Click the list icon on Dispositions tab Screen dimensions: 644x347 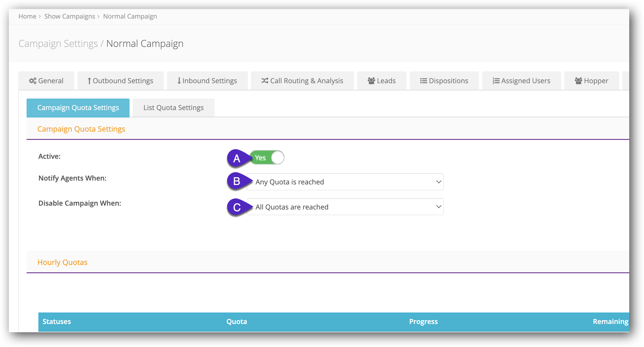[x=424, y=81]
